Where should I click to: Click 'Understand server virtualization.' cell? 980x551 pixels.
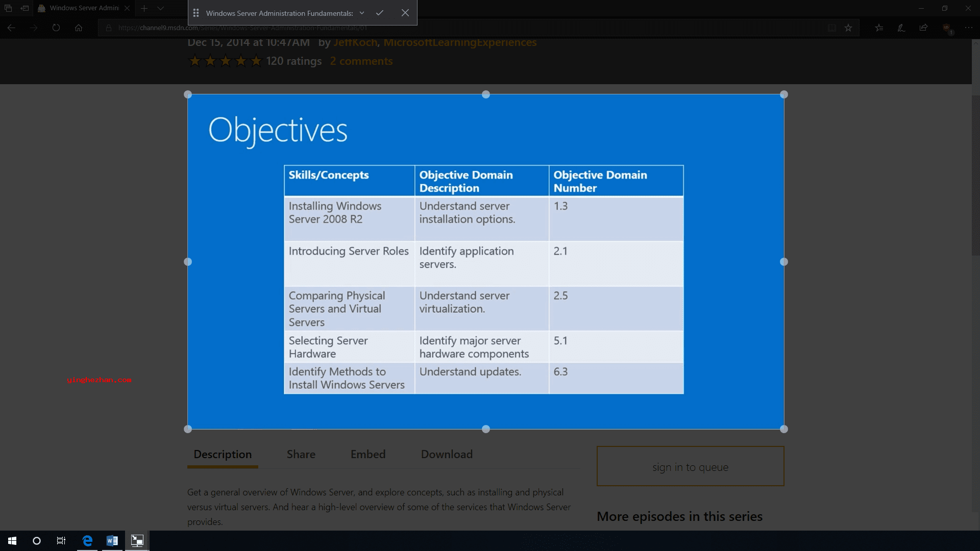(x=482, y=309)
